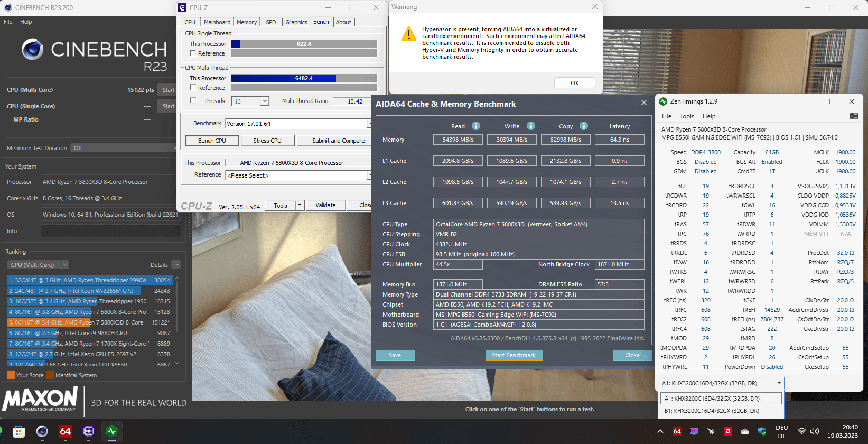Enable Reference under CPU Single Thread

193,53
